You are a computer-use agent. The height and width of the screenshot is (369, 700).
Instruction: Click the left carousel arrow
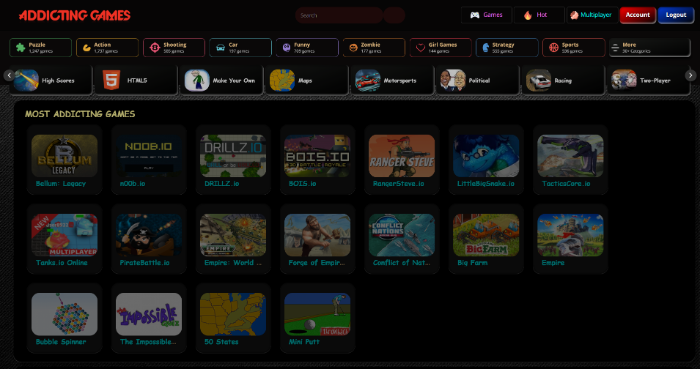[9, 75]
